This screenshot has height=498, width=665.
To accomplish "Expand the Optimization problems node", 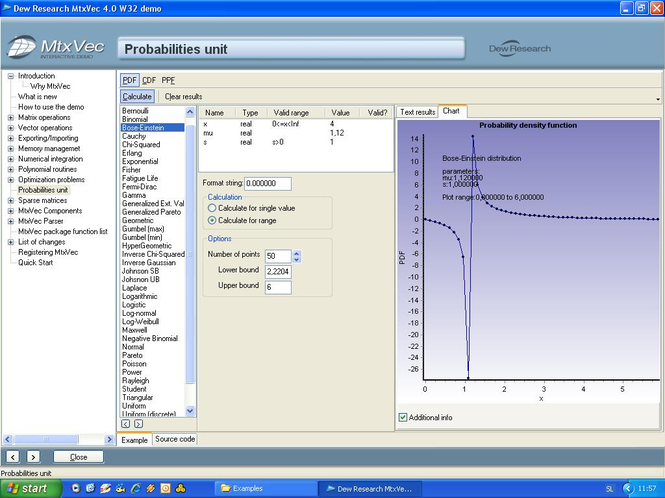I will [x=11, y=180].
